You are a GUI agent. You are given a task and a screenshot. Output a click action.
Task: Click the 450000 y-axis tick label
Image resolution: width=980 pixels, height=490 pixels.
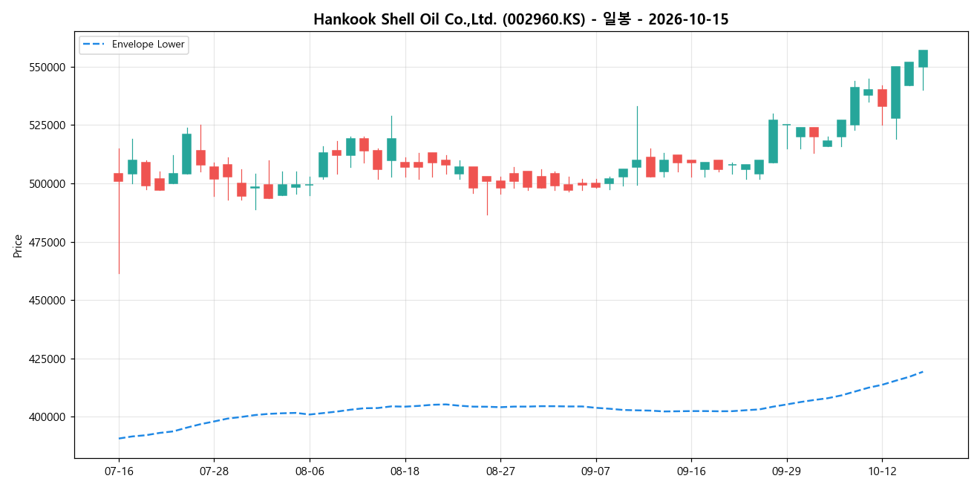49,301
